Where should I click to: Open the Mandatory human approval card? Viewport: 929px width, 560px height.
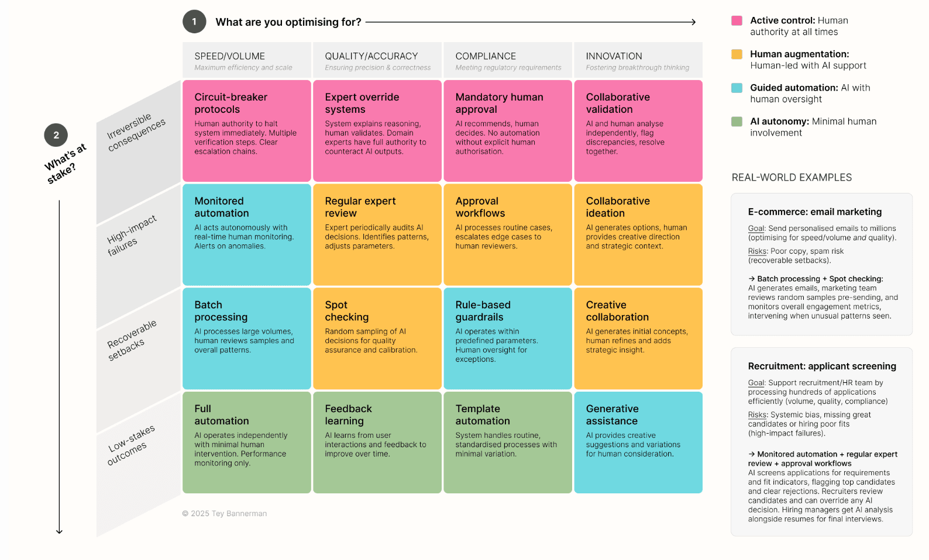coord(508,131)
